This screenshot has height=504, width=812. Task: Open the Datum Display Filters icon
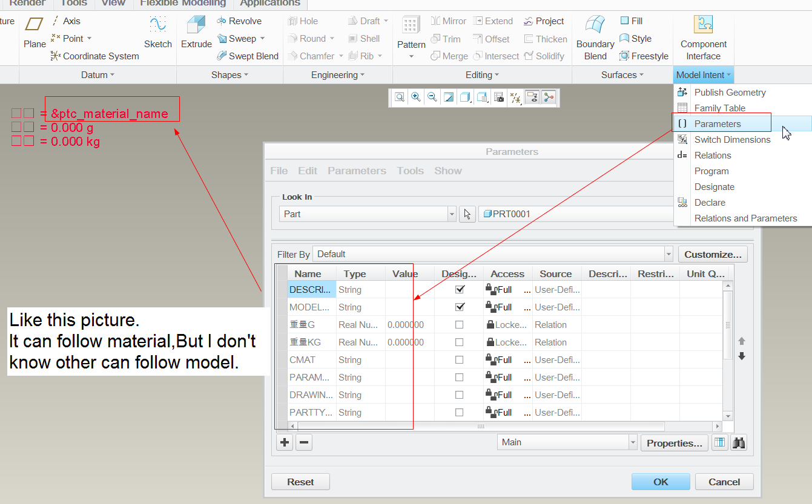click(516, 97)
